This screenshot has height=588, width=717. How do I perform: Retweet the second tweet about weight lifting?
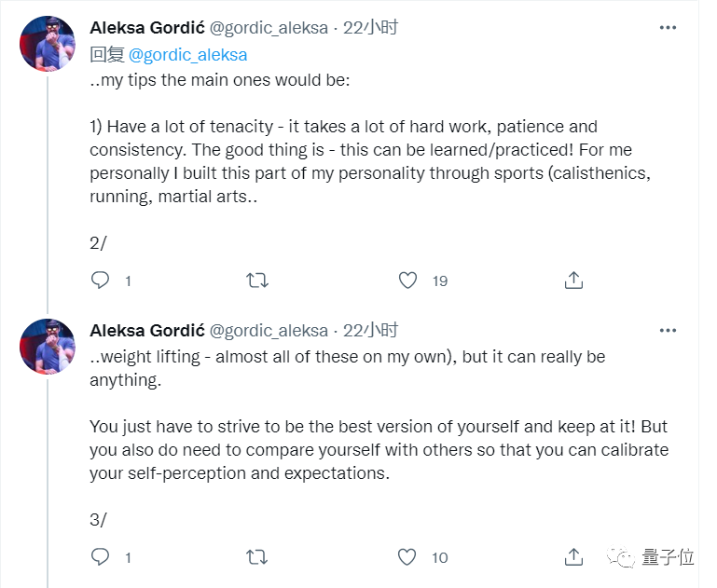[256, 557]
